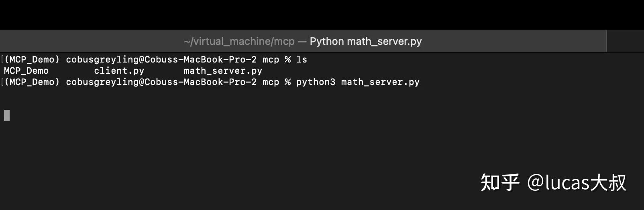Click math_server.py argument after python3
Screen dimensions: 644x210
(380, 82)
